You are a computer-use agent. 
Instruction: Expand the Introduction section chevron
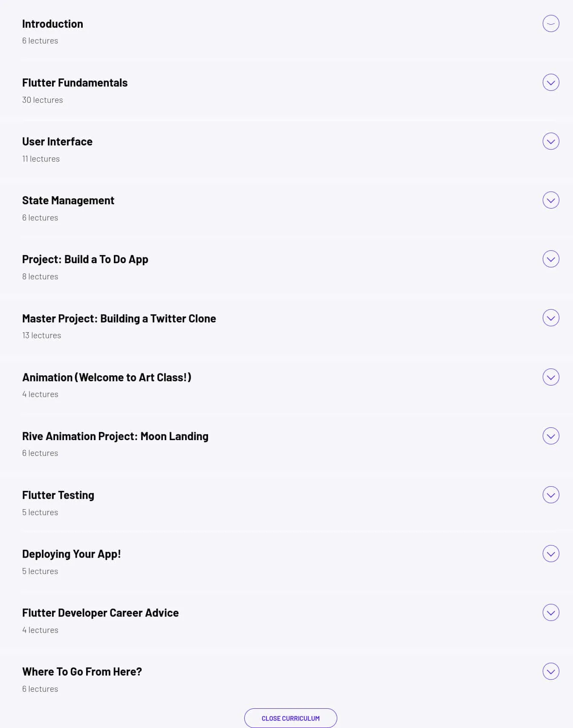[x=551, y=23]
